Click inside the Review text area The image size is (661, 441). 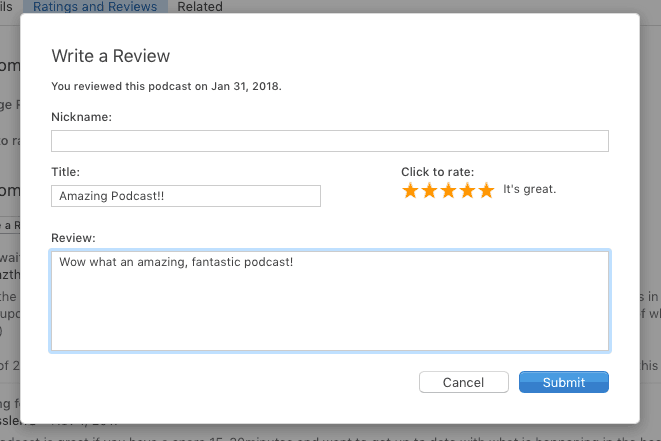pos(330,301)
